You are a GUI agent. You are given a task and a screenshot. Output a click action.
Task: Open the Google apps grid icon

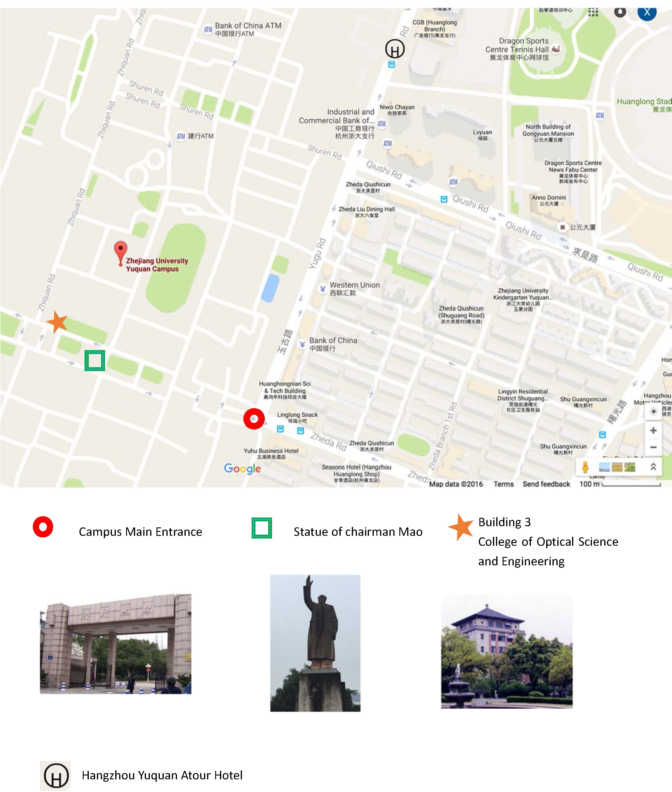(593, 12)
